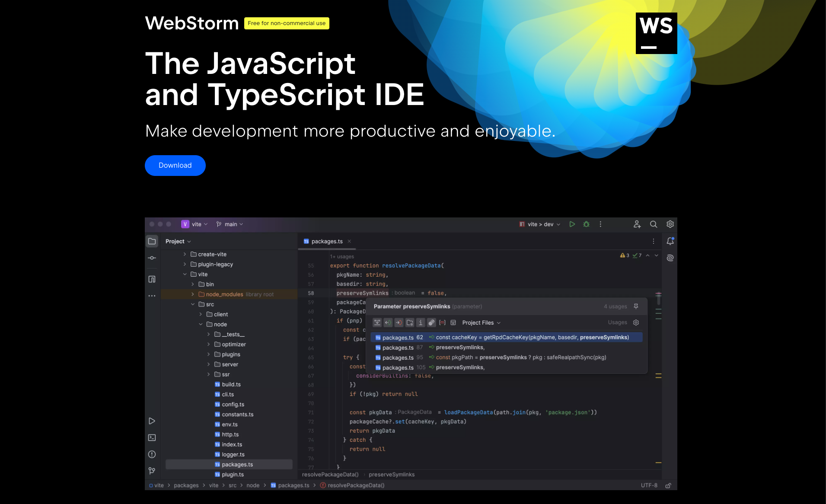Screen dimensions: 826x504
Task: Select usage at packages.ts line 62
Action: point(507,338)
